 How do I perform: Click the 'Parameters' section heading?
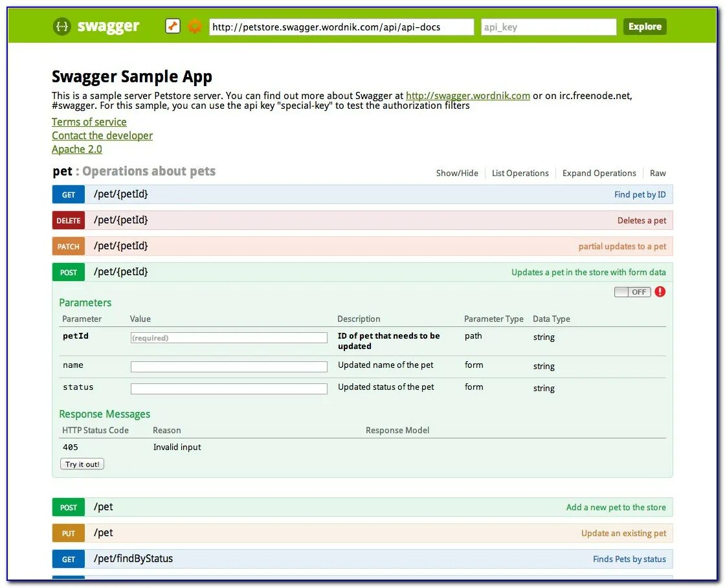pos(85,303)
